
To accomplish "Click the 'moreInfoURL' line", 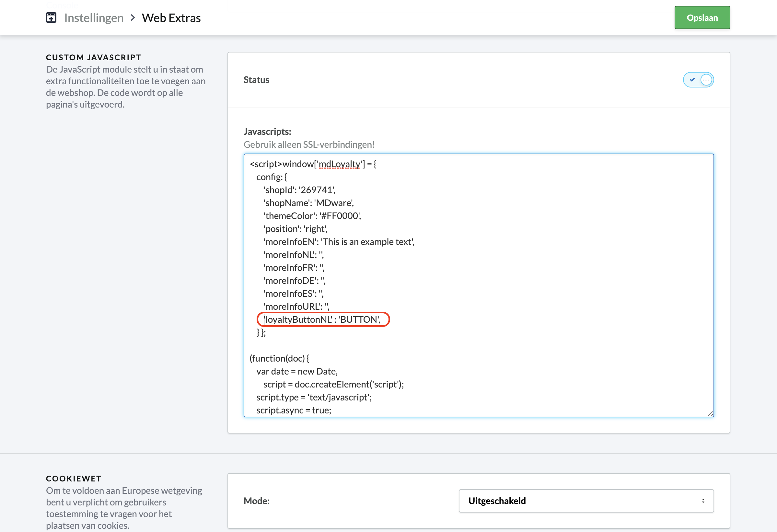I will (296, 306).
